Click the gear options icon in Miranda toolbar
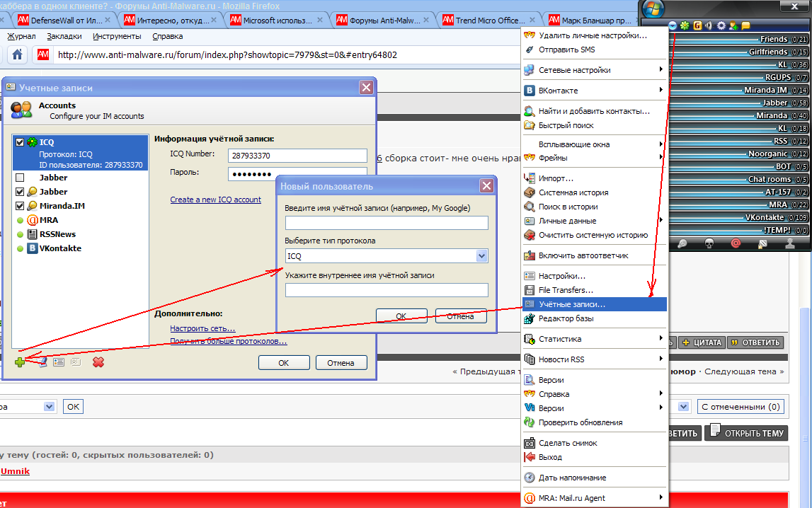This screenshot has width=812, height=508. click(x=721, y=25)
